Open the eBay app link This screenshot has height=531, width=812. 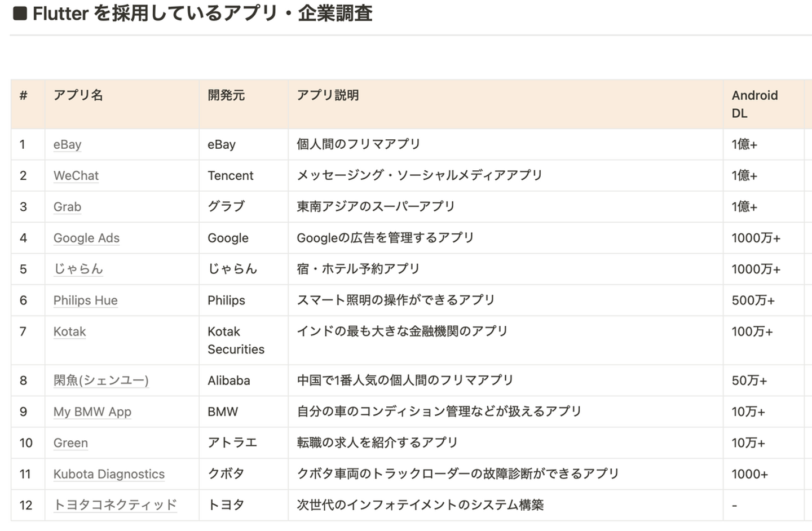[67, 145]
